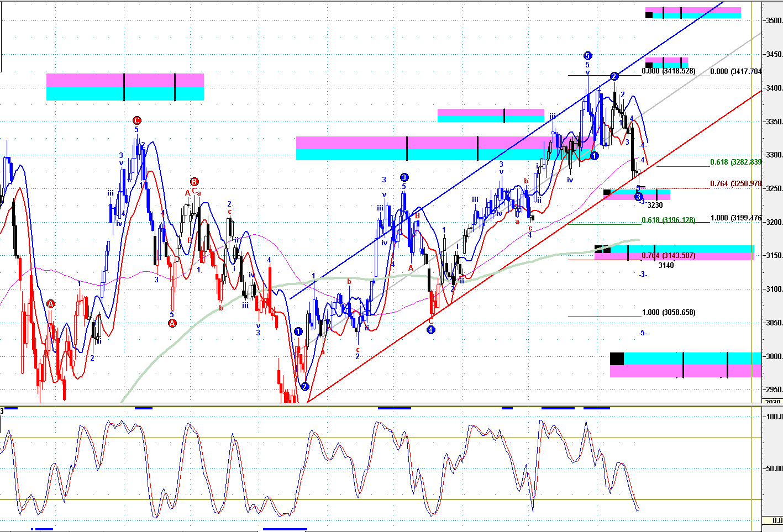Click the 3500 price axis label
The image size is (783, 532).
coord(774,20)
